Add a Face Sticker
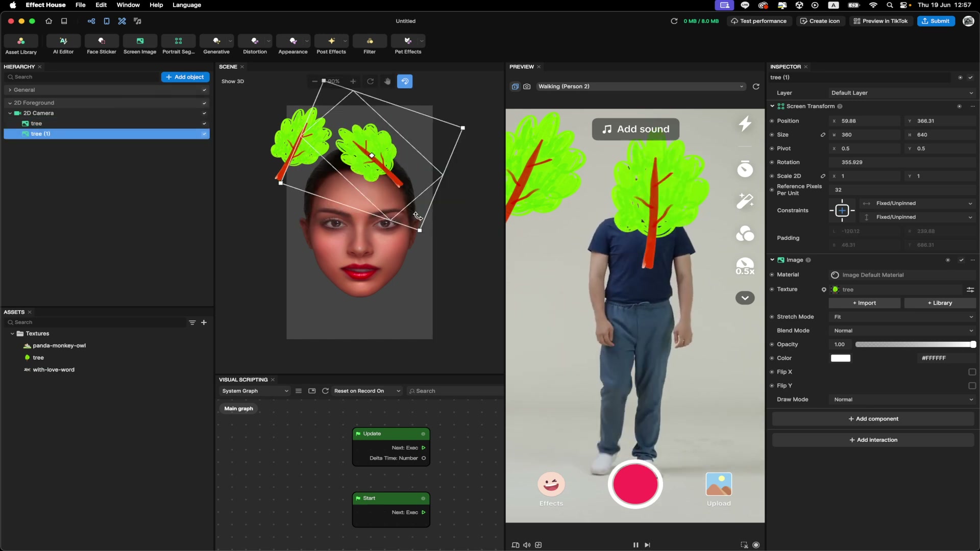980x551 pixels. coord(102,44)
